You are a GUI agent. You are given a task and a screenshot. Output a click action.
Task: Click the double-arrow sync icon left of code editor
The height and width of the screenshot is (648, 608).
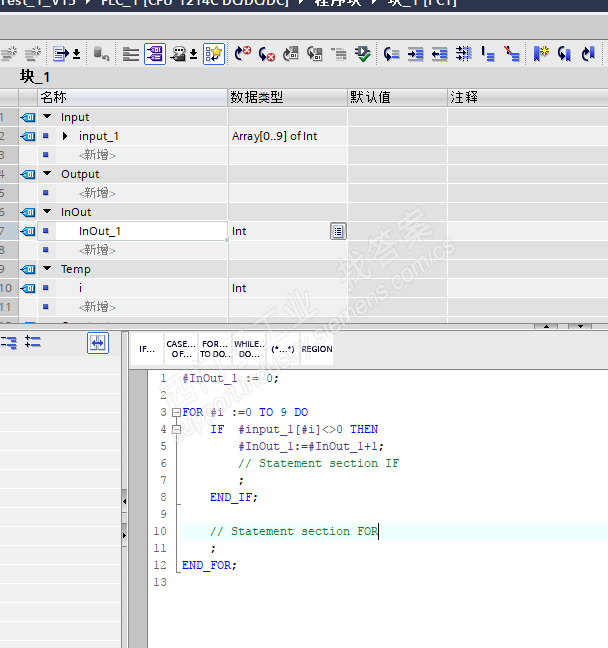click(97, 343)
